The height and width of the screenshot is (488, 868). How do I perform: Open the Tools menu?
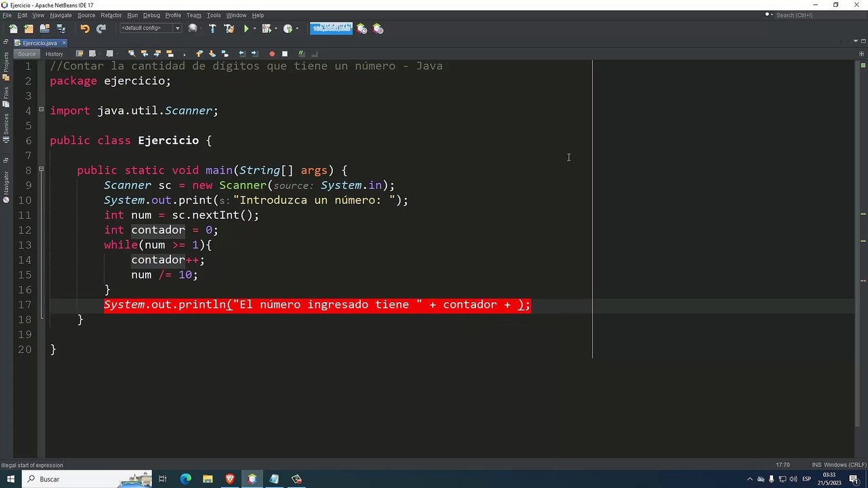tap(214, 15)
